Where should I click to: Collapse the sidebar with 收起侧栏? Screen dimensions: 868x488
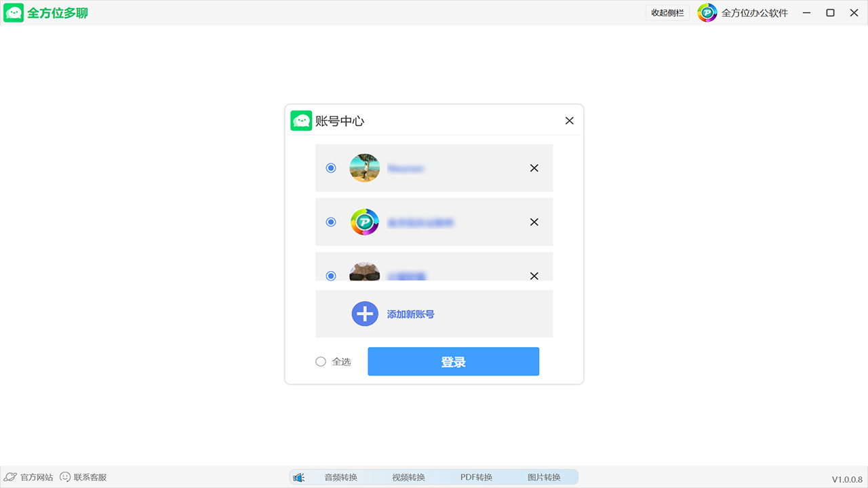667,13
